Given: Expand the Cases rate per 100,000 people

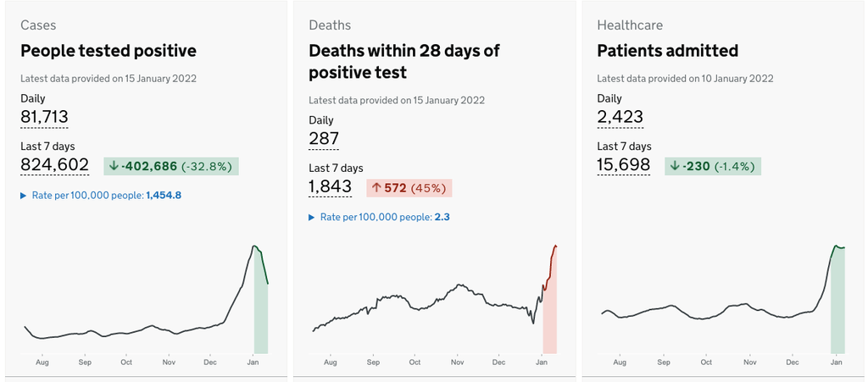Looking at the screenshot, I should point(101,195).
